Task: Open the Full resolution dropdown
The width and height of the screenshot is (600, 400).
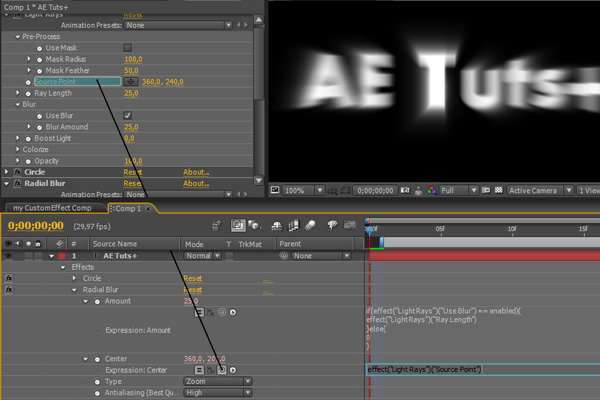Action: pyautogui.click(x=458, y=190)
